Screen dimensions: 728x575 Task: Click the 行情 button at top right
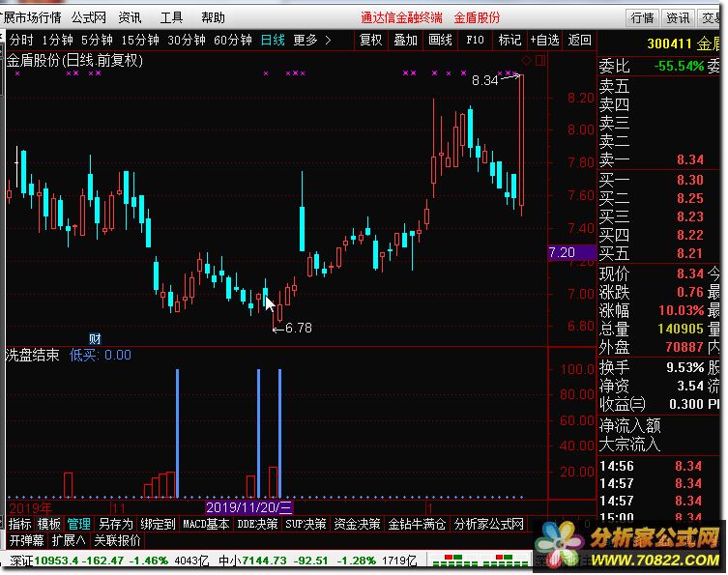click(643, 18)
